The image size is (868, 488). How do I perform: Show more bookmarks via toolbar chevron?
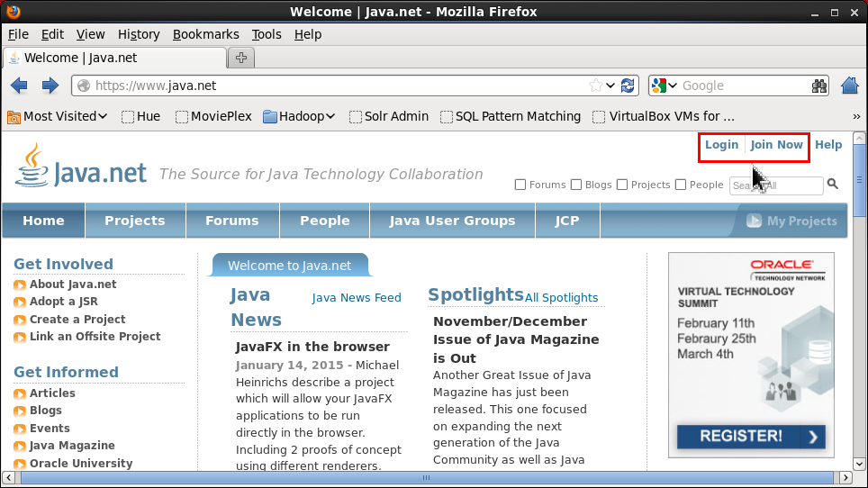click(x=856, y=116)
